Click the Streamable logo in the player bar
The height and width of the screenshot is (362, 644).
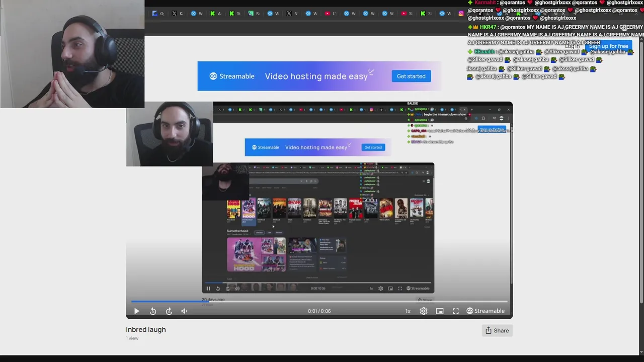(486, 311)
